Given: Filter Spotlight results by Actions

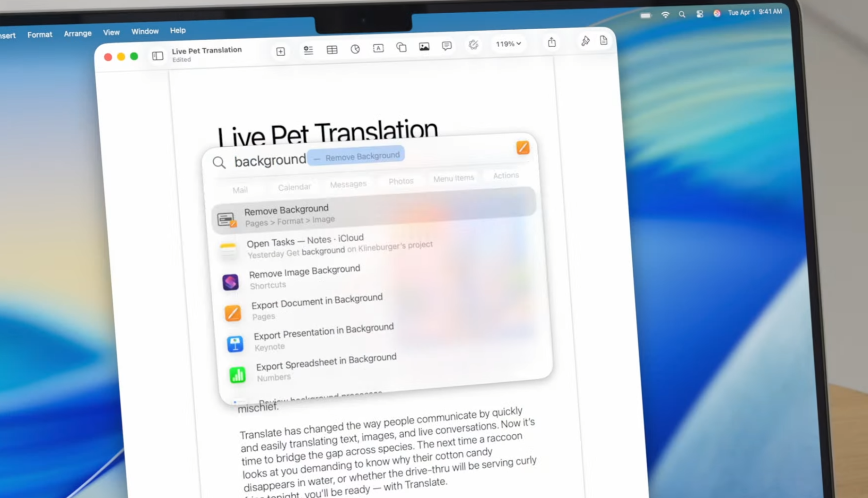Looking at the screenshot, I should (x=506, y=175).
